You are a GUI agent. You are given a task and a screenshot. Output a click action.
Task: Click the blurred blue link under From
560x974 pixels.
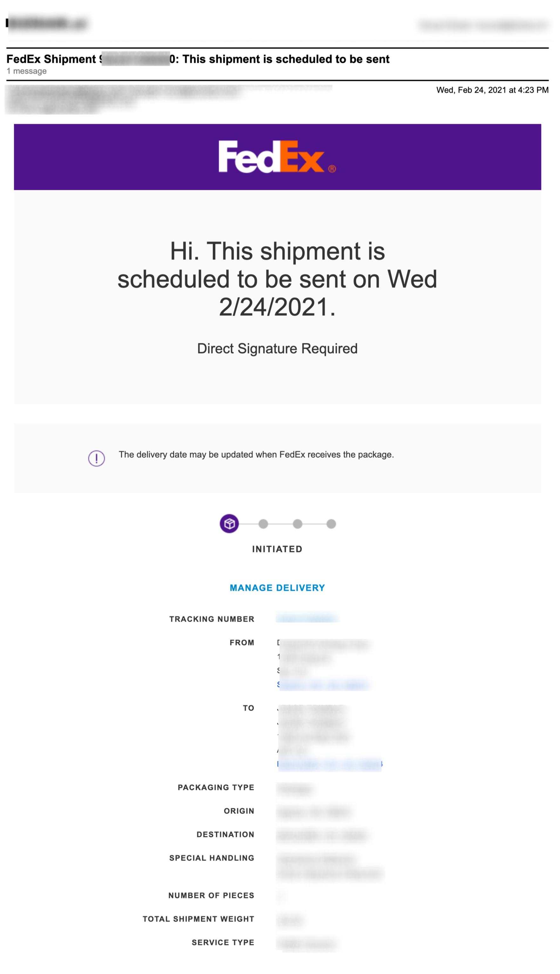(323, 685)
